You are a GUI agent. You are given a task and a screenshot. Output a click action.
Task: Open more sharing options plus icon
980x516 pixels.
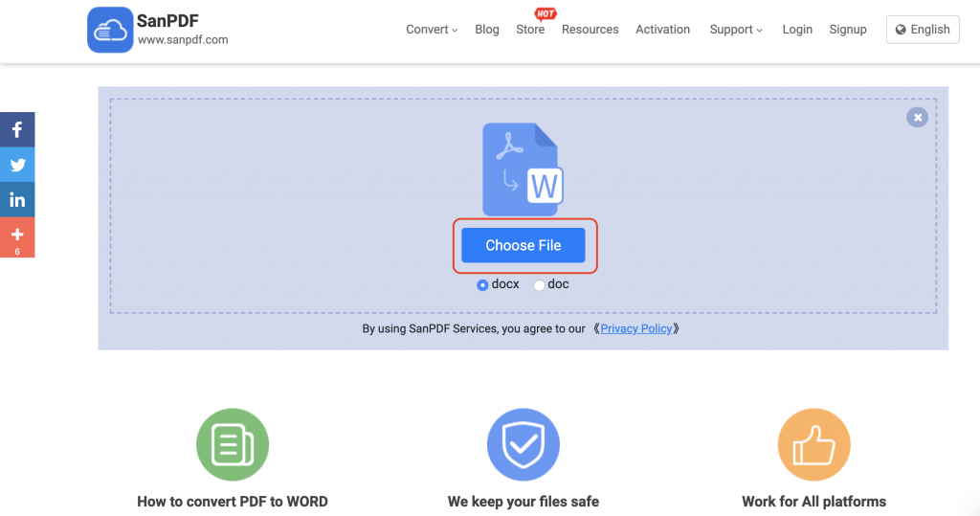point(17,237)
